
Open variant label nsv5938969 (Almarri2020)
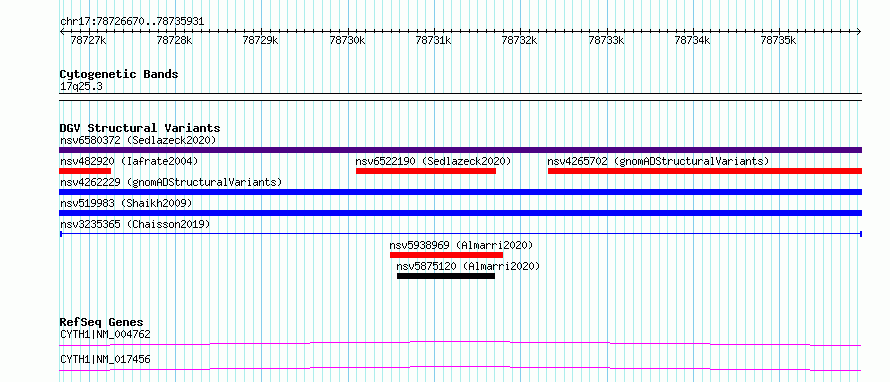[x=461, y=245]
